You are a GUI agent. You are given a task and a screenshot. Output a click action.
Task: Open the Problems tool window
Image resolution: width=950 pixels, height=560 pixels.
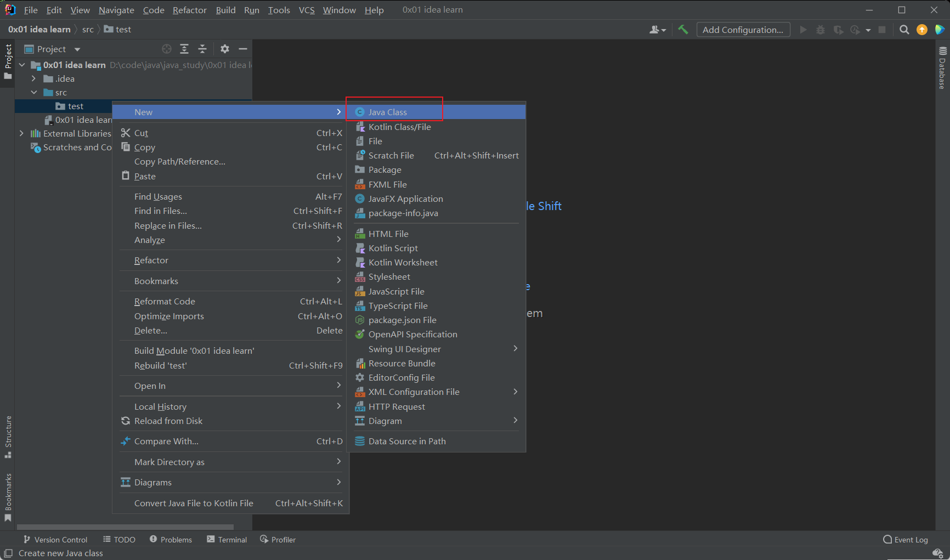[171, 540]
